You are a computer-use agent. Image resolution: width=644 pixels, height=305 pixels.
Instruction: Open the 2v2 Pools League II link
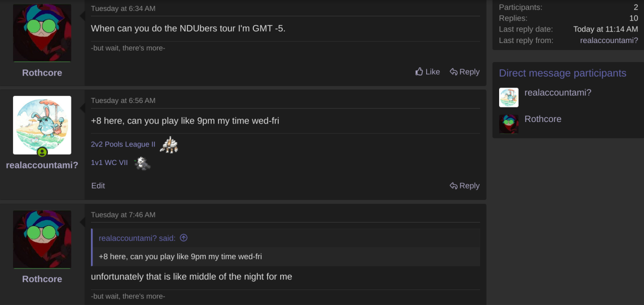pos(123,144)
